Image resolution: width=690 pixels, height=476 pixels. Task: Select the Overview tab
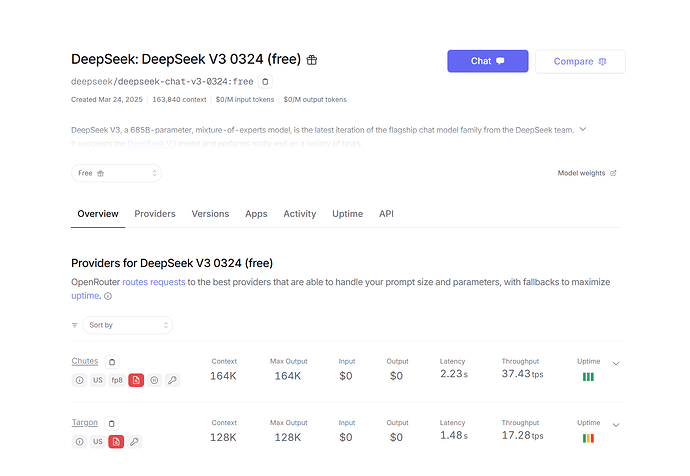(98, 214)
